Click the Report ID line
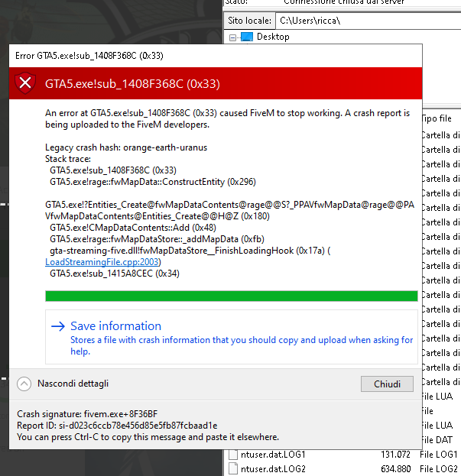 tap(117, 426)
